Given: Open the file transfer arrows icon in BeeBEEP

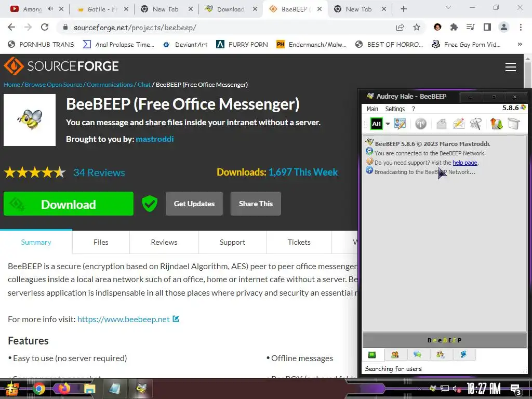Looking at the screenshot, I should (496, 124).
